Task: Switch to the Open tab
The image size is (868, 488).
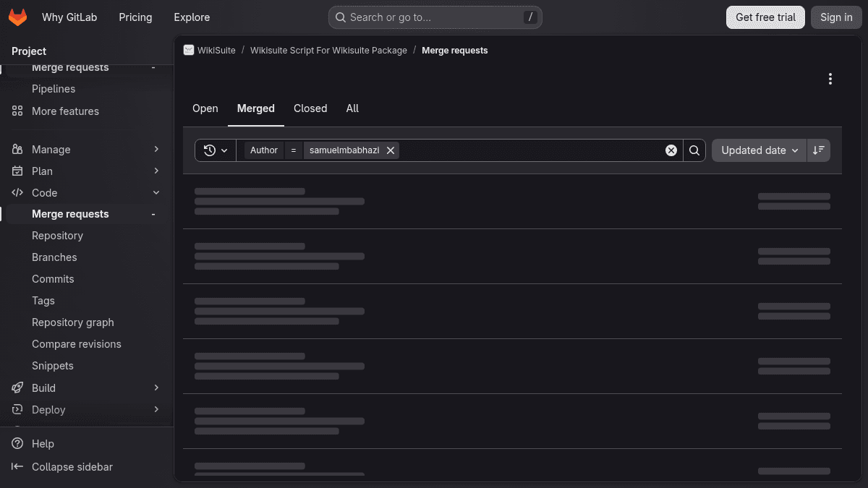Action: click(x=205, y=108)
